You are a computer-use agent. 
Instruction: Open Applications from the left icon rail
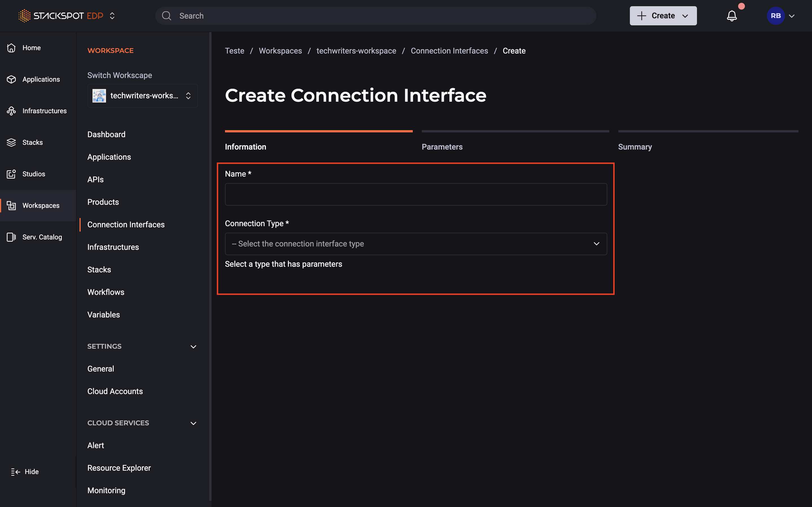[11, 79]
